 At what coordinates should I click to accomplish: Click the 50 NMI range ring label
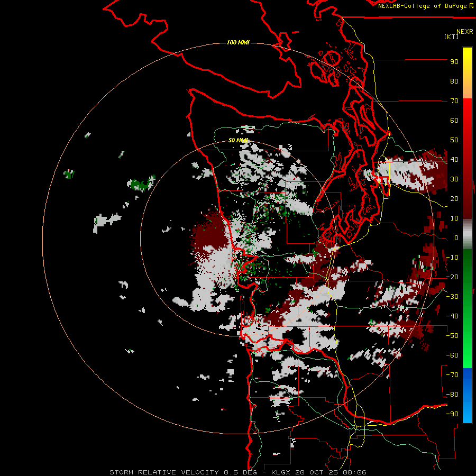coord(238,140)
